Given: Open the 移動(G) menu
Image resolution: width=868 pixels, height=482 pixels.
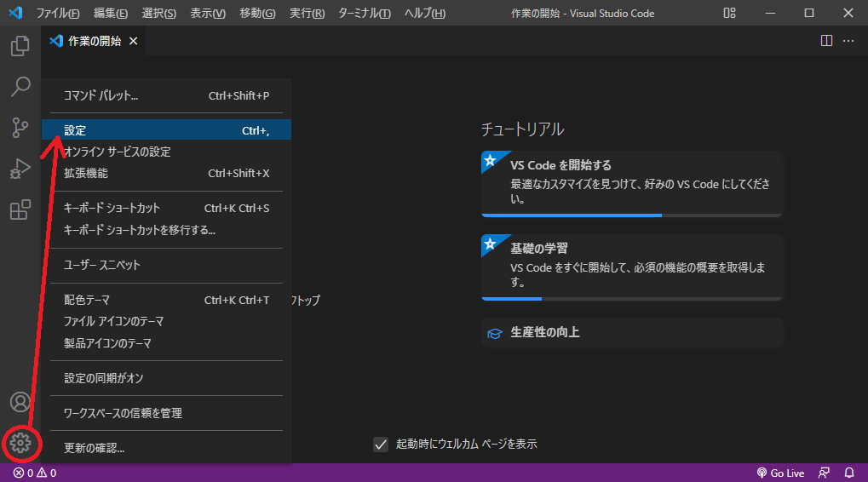Looking at the screenshot, I should click(x=257, y=14).
